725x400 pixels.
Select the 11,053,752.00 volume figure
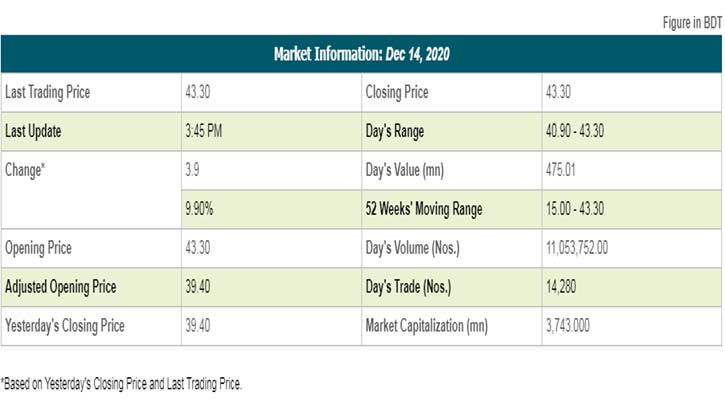[586, 248]
